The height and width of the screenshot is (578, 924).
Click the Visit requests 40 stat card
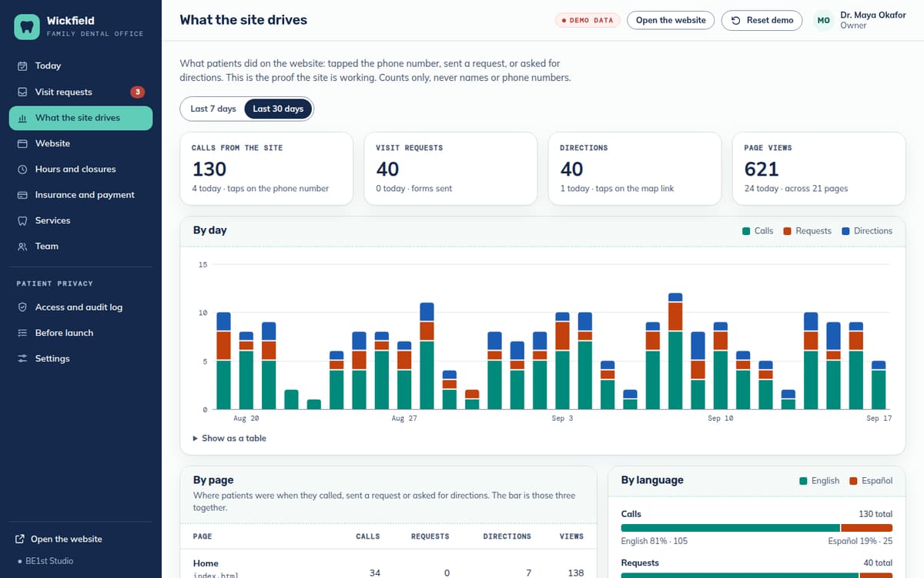(x=450, y=169)
